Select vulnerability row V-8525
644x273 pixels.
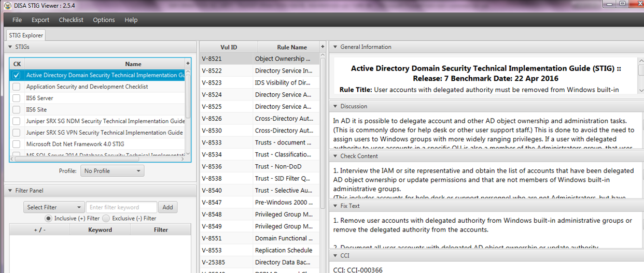(260, 106)
